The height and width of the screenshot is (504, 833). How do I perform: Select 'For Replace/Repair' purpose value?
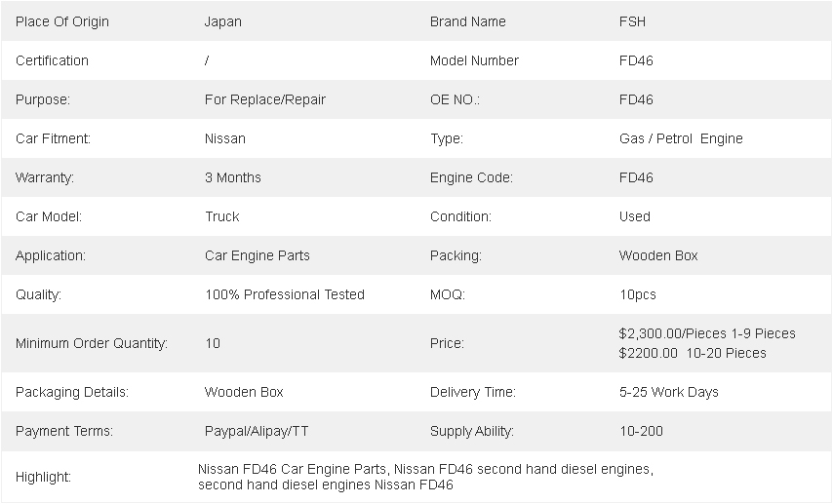(265, 99)
